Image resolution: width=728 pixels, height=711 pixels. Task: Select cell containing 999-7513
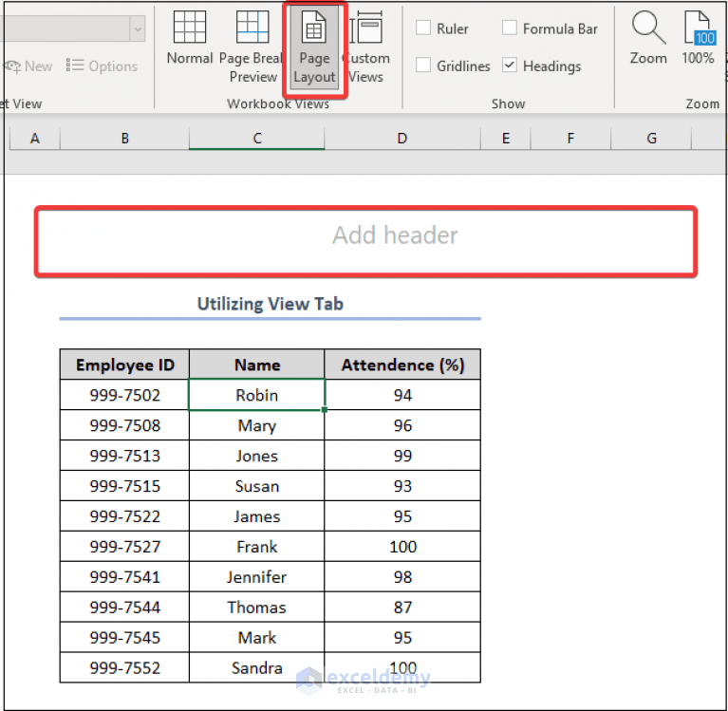124,456
